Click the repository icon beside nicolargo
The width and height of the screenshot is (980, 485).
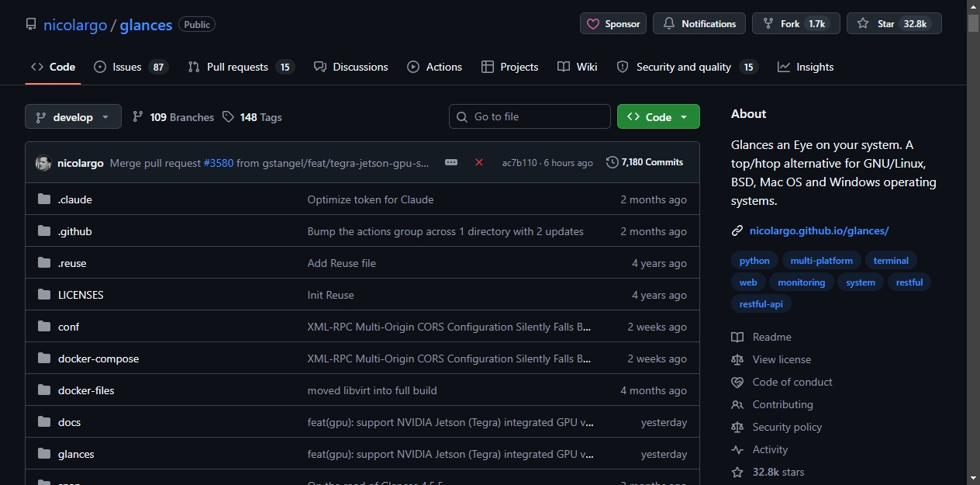coord(31,24)
